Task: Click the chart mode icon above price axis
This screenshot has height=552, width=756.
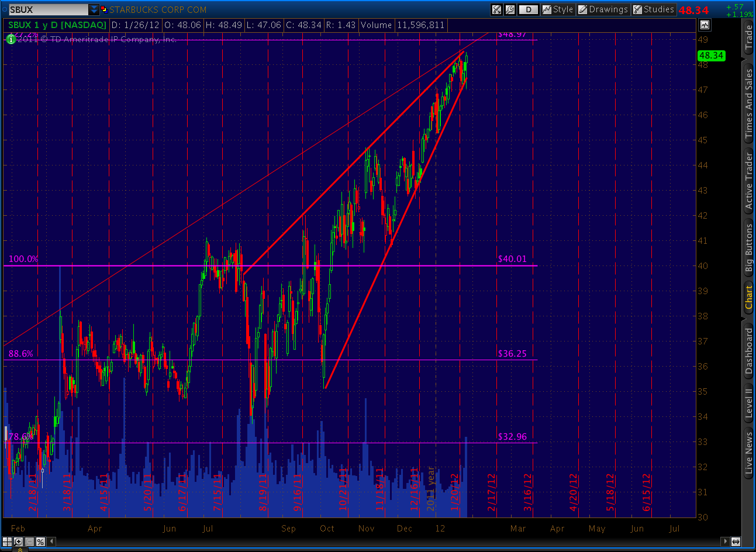Action: [705, 25]
